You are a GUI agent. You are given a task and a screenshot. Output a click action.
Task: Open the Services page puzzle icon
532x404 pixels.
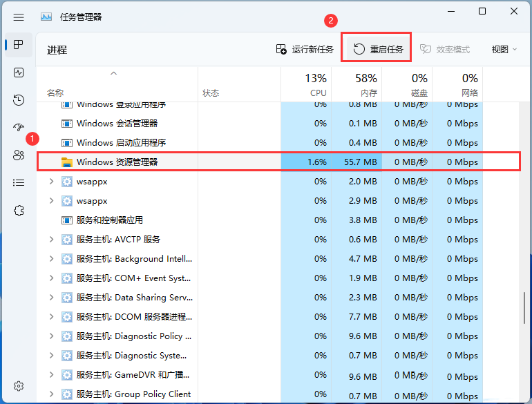[19, 211]
